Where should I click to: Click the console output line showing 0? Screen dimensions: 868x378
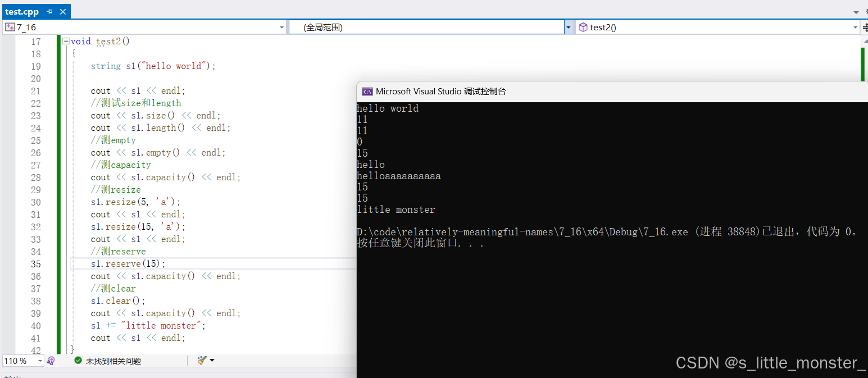click(x=360, y=142)
